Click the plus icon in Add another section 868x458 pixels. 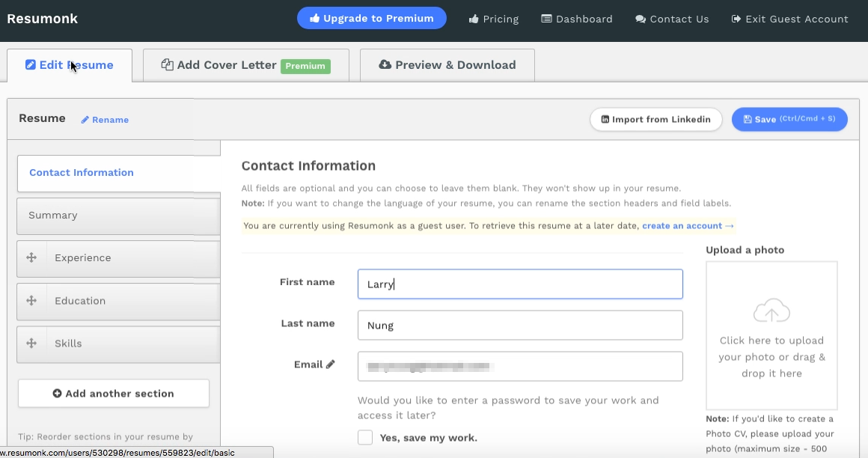click(x=57, y=393)
